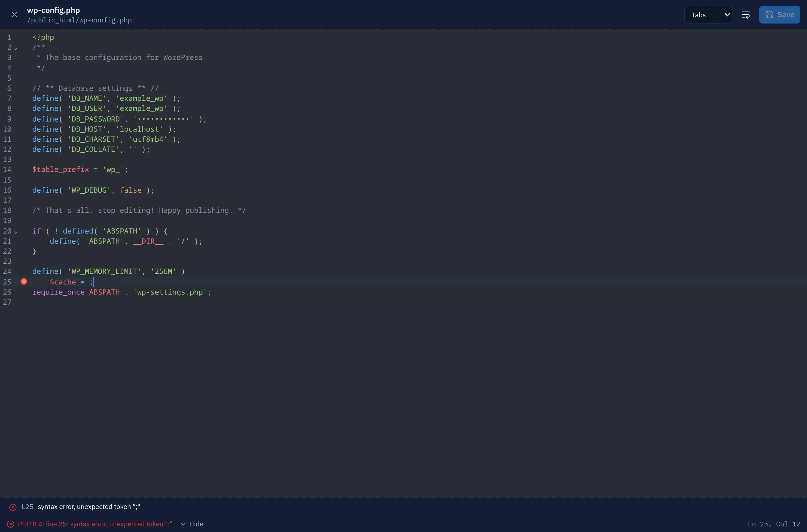
Task: Collapse the if block at line 20
Action: [x=16, y=232]
